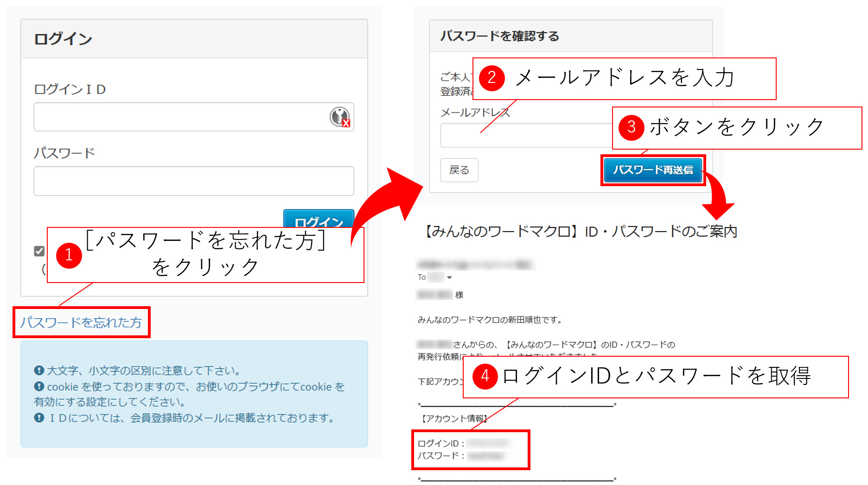Click the password manager key icon in Login ID field

pos(340,117)
